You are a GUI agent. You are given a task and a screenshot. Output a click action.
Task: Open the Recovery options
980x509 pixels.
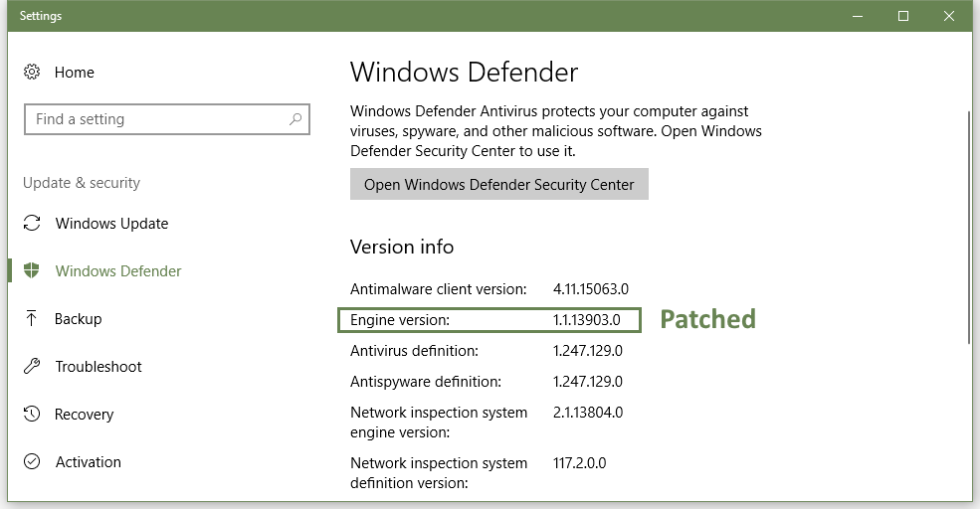[84, 415]
